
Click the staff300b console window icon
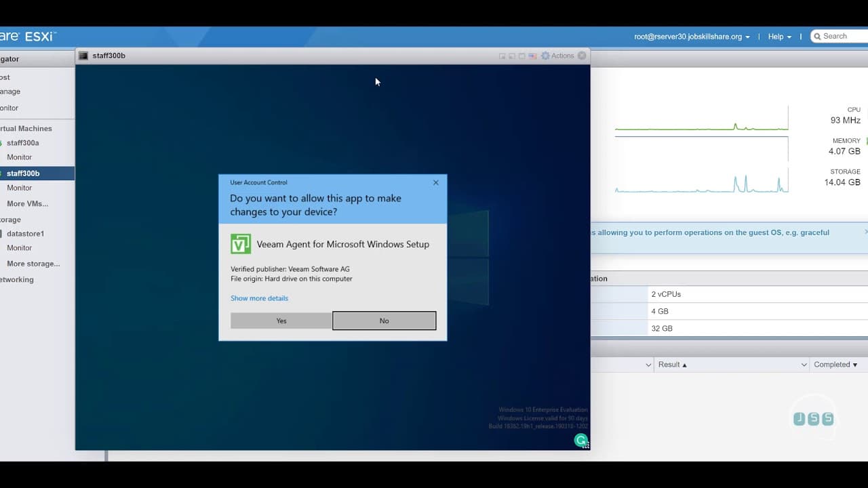pos(83,56)
